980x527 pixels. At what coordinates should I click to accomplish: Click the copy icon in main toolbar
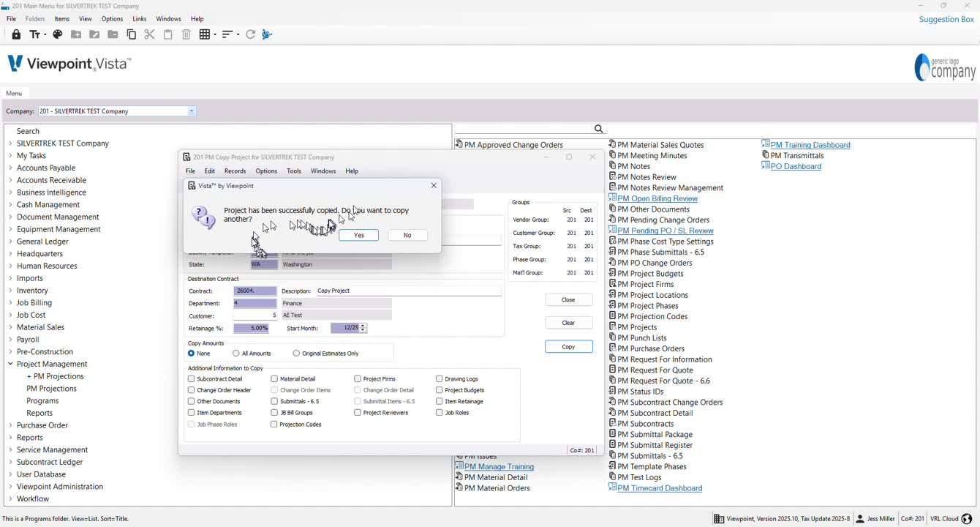132,34
